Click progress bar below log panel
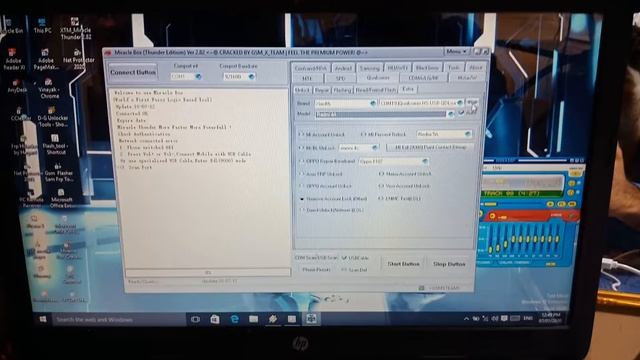Screen dimensions: 640x360 (x=208, y=272)
